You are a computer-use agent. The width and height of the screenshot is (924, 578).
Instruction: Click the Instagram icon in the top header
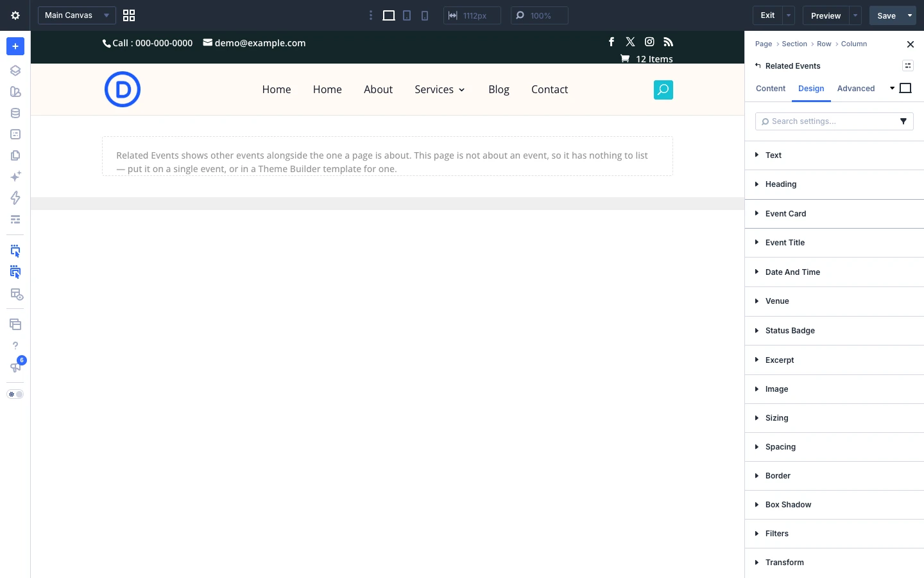click(649, 42)
